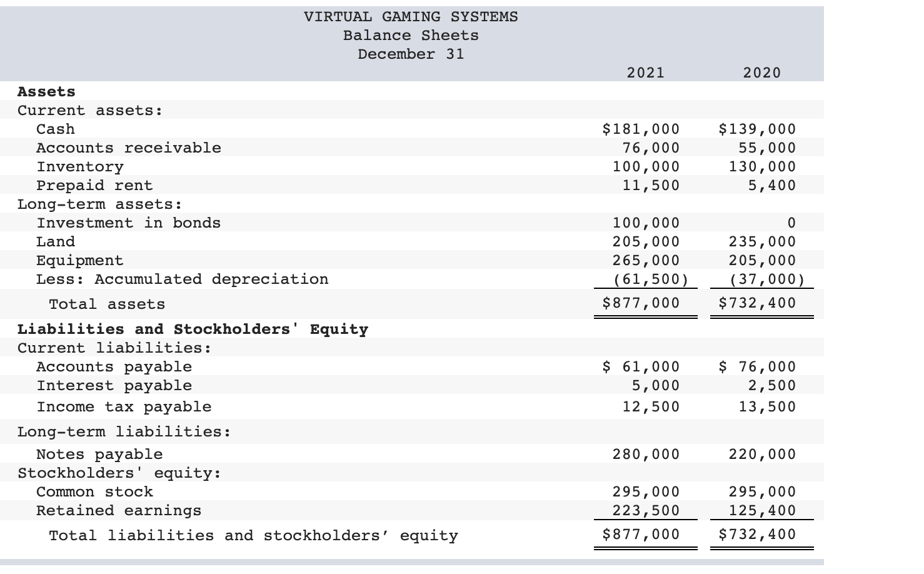Select Common stock 2020 value '295,000'
The width and height of the screenshot is (924, 574).
[x=762, y=491]
